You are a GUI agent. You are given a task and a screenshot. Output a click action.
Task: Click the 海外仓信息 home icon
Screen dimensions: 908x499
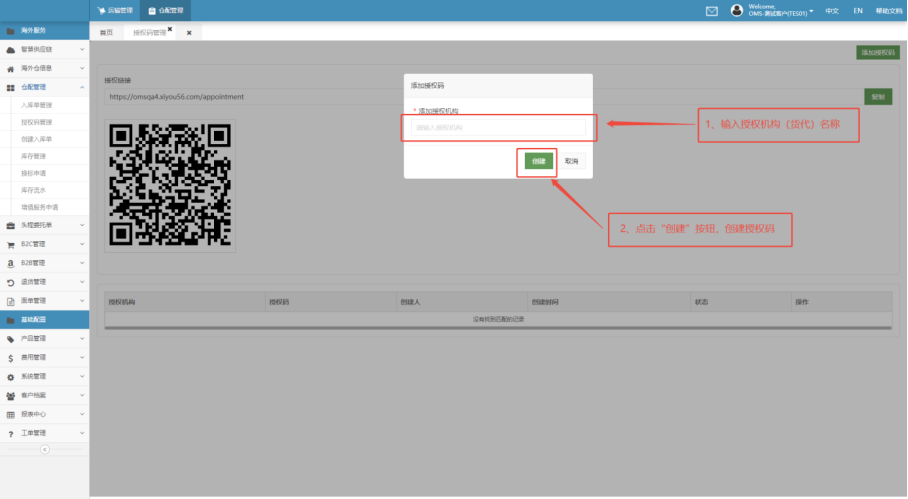click(10, 68)
